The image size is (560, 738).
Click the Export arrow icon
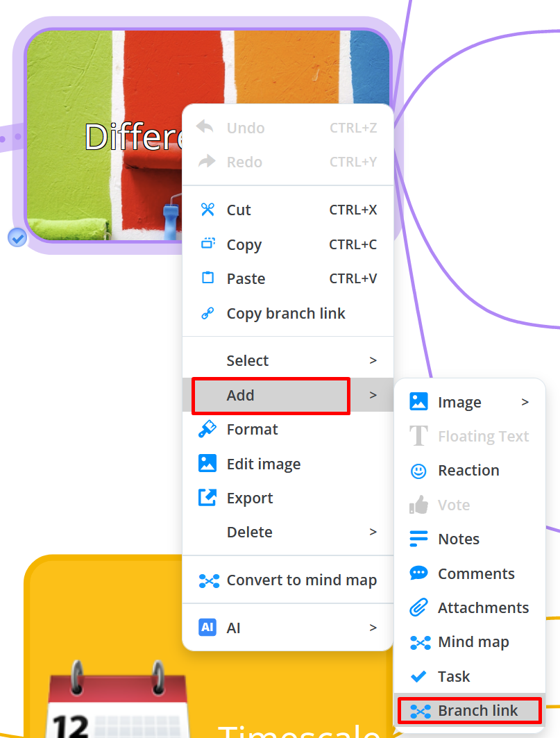[207, 498]
